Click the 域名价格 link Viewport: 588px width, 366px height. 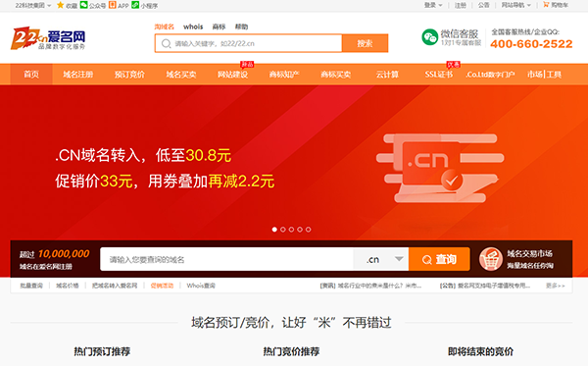coord(68,286)
